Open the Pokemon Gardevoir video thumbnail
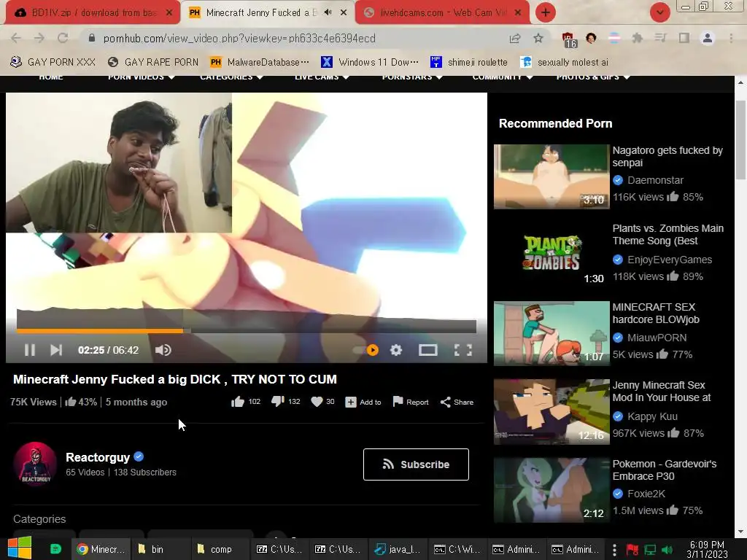This screenshot has height=560, width=747. pos(551,490)
